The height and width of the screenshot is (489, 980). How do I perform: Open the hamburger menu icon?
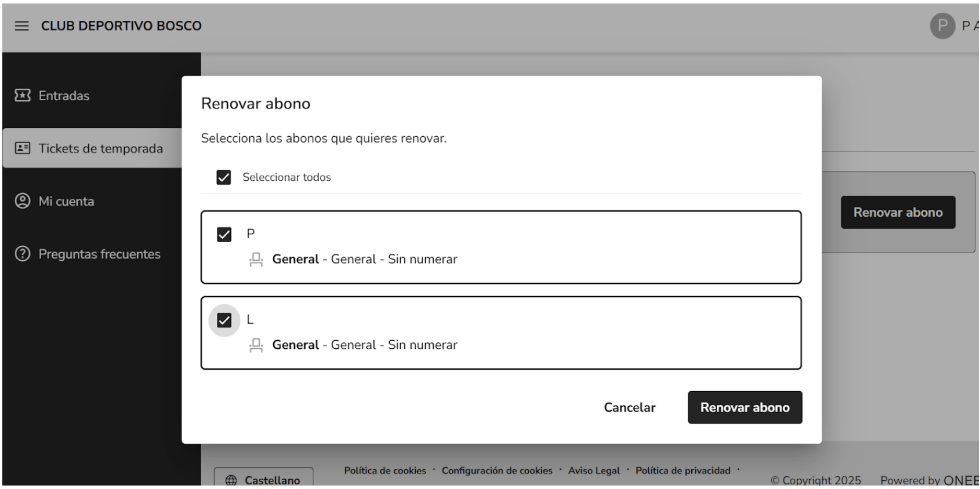click(21, 26)
